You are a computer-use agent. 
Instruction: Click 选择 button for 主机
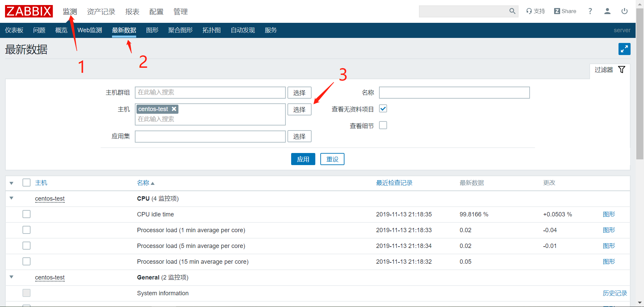pyautogui.click(x=299, y=109)
